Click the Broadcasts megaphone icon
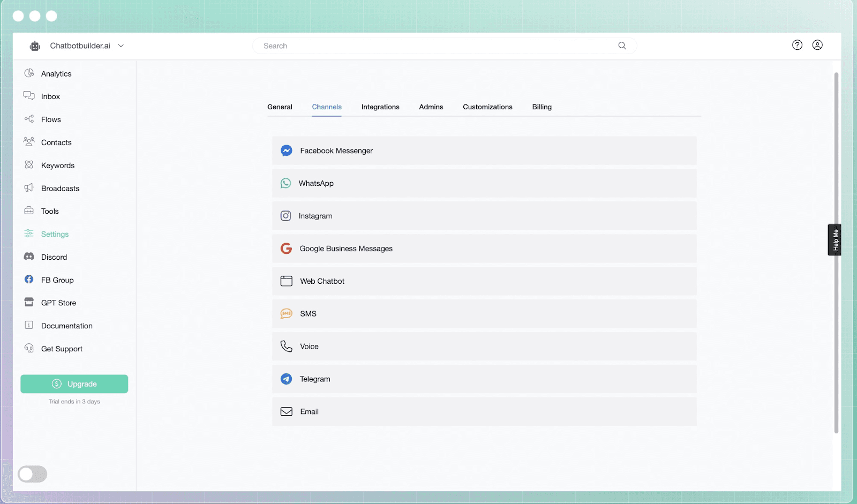857x504 pixels. point(29,188)
